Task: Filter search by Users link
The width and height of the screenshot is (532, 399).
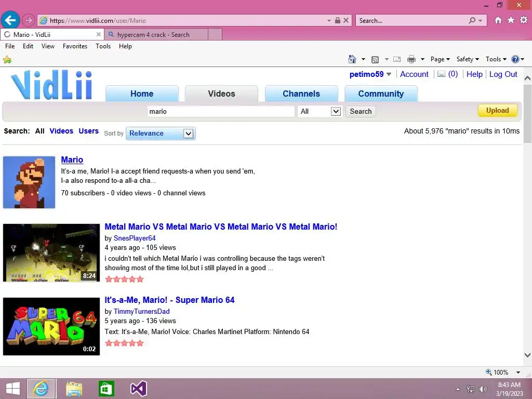Action: point(88,131)
